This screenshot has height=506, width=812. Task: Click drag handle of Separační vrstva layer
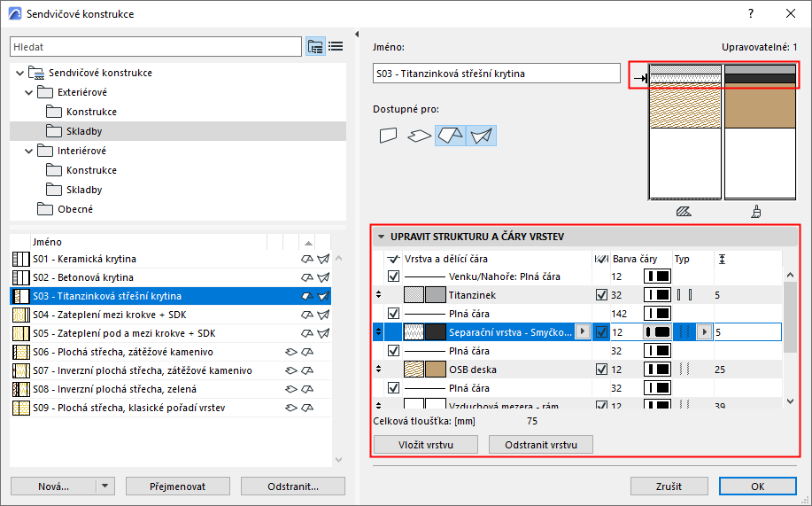379,332
